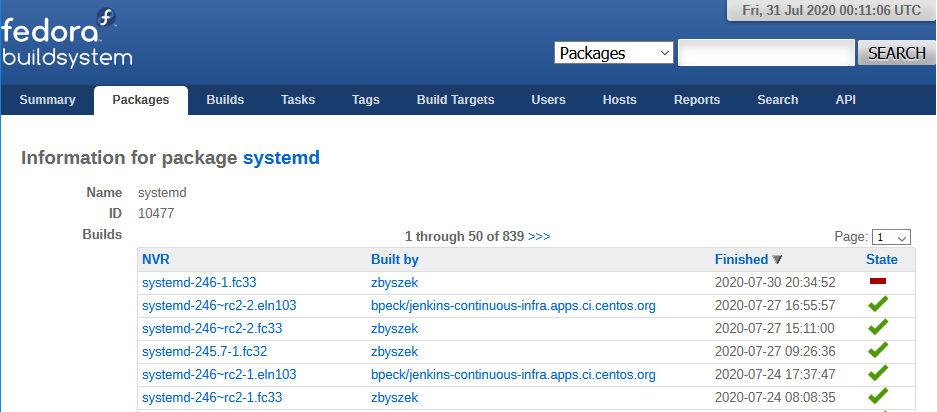Click green checkmark for systemd-246~rc2-2.fc33 build
This screenshot has width=937, height=412.
[x=878, y=328]
